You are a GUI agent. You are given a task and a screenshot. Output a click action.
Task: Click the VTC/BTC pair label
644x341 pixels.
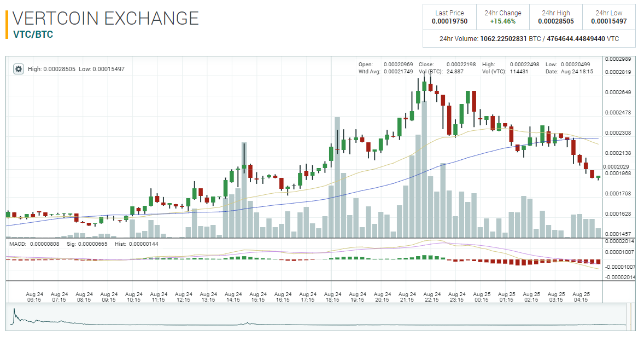(33, 34)
